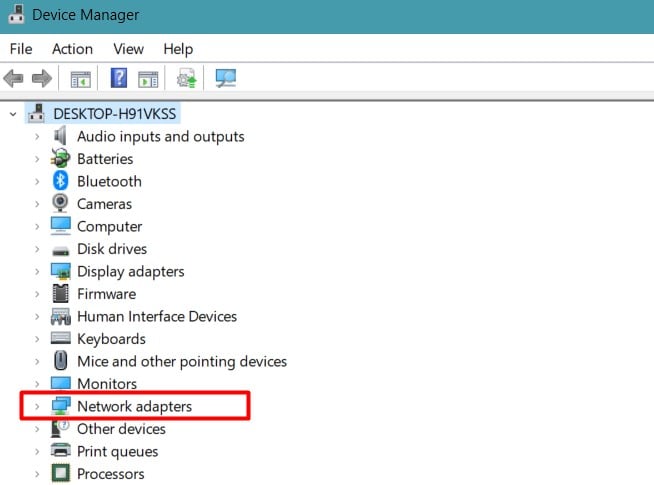Image resolution: width=654 pixels, height=485 pixels.
Task: Click the Other devices icon
Action: (60, 428)
